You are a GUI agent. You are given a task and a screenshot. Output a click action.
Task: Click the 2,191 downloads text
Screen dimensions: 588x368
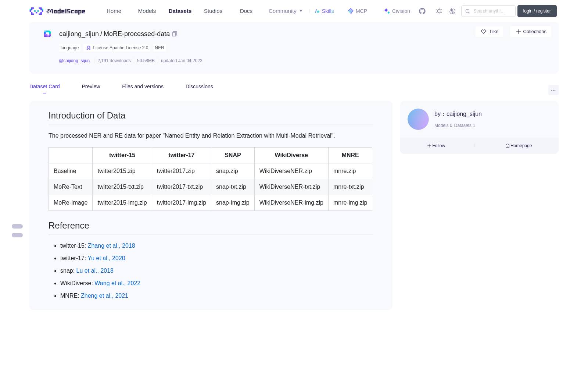(114, 61)
